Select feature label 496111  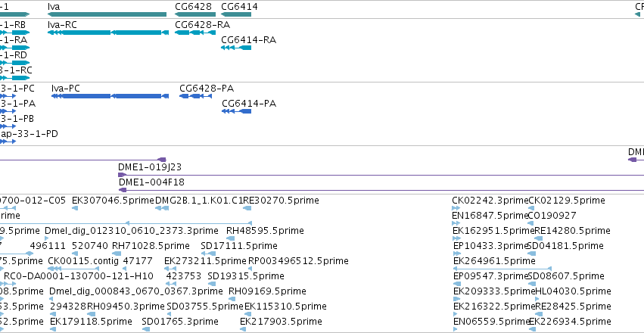coord(48,246)
